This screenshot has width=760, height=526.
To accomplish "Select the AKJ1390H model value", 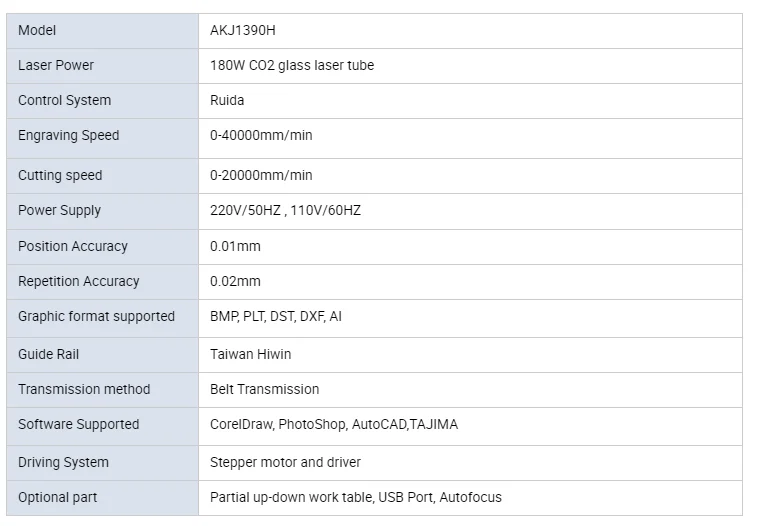I will click(243, 30).
